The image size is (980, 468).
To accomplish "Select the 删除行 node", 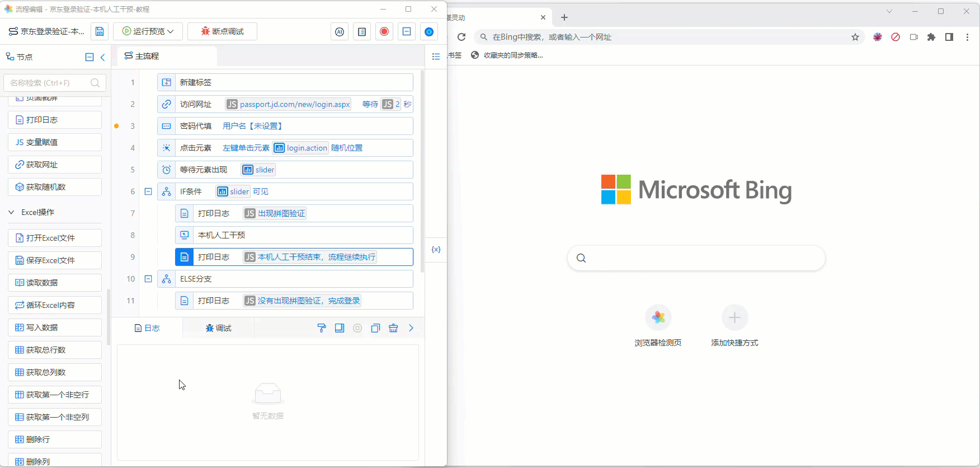I will pos(55,439).
